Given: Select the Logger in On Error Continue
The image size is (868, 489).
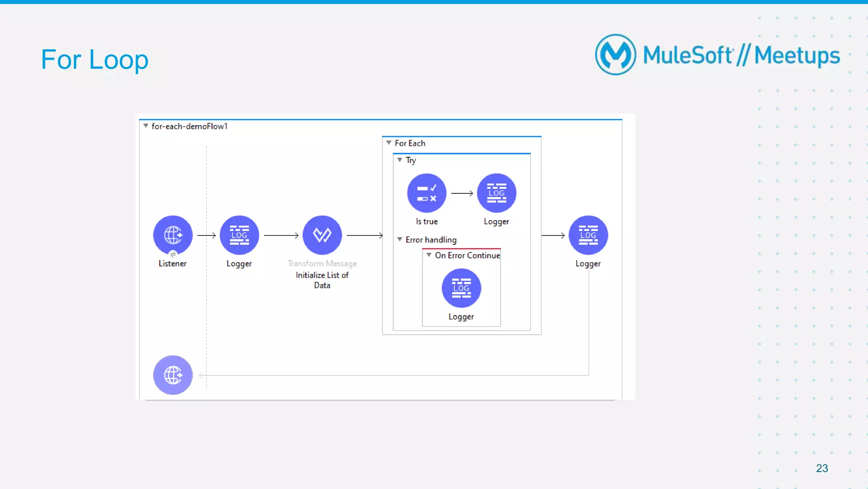Looking at the screenshot, I should tap(461, 288).
